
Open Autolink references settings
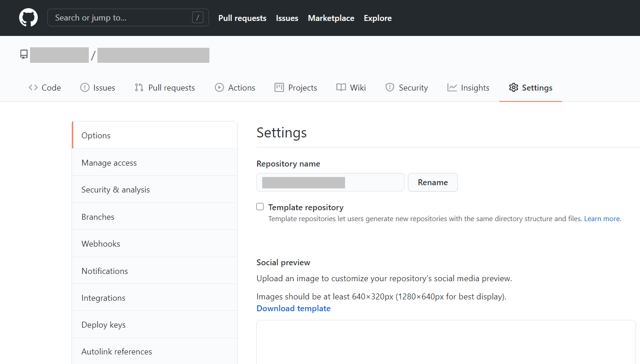tap(155, 351)
